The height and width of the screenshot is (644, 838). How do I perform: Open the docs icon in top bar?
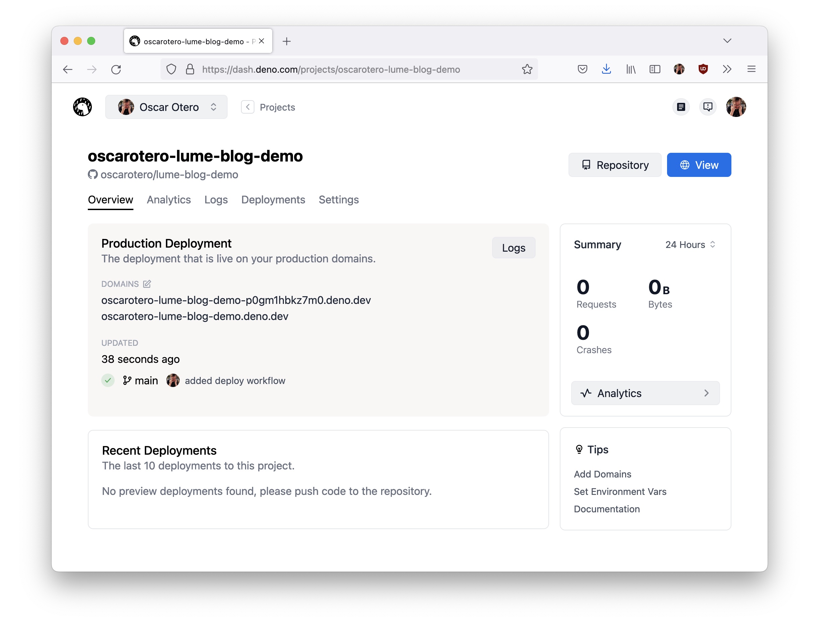(x=681, y=107)
